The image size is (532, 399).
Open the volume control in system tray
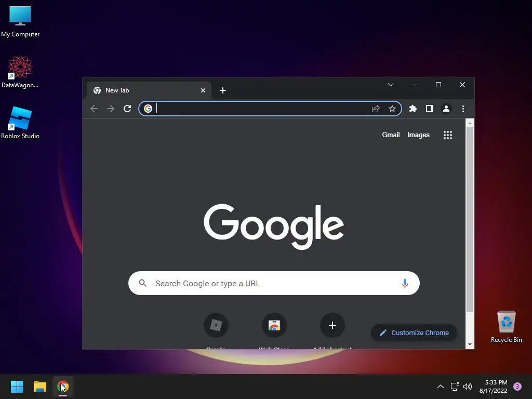point(468,387)
